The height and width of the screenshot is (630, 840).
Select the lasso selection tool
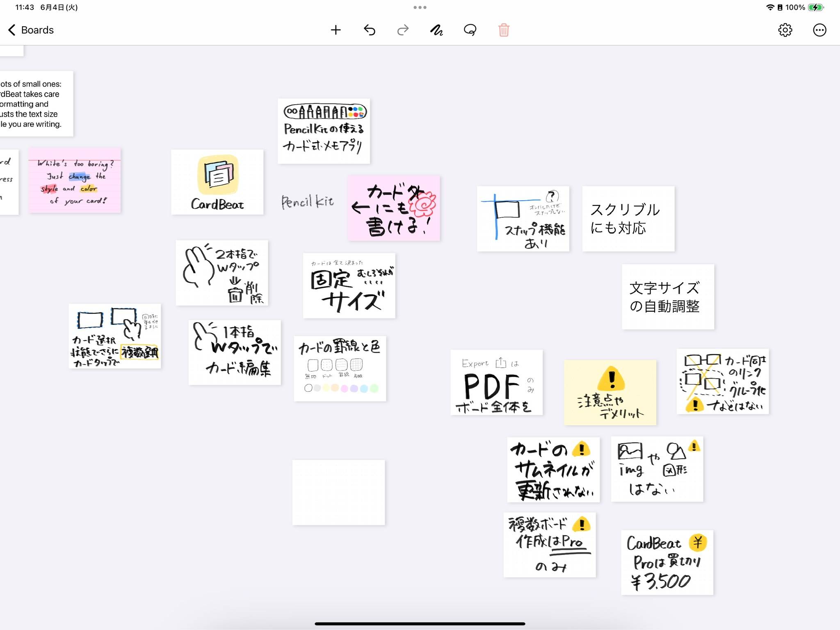[470, 30]
